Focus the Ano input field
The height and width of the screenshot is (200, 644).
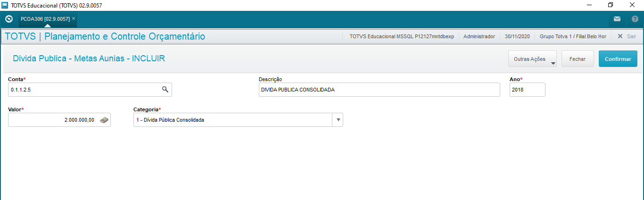click(x=527, y=90)
